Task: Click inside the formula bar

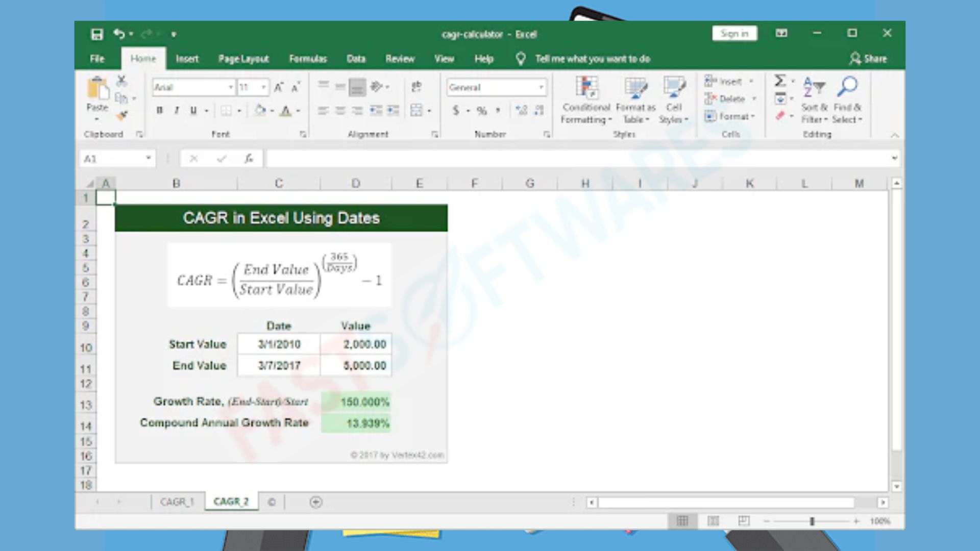Action: point(578,159)
